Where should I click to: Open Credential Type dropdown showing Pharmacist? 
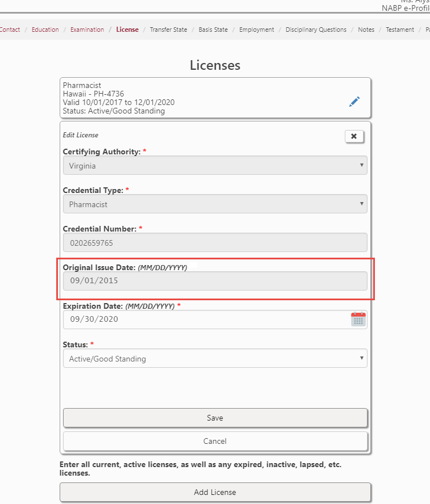215,204
